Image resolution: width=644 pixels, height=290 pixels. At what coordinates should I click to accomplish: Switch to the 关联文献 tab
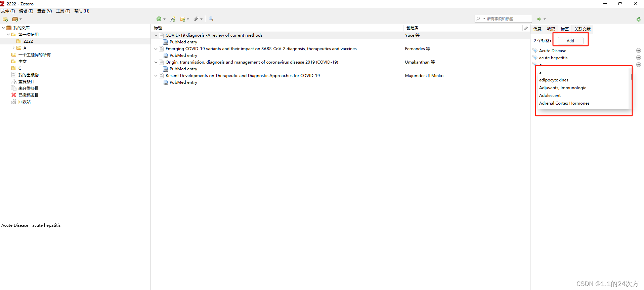pos(582,29)
